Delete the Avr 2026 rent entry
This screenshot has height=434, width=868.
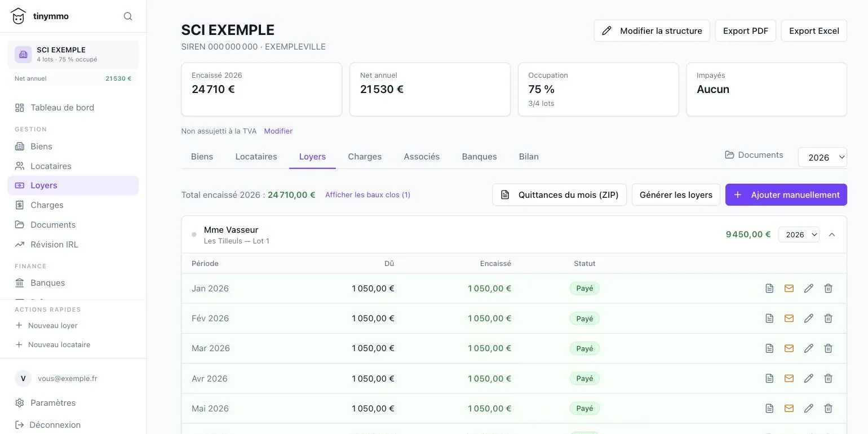pos(829,378)
